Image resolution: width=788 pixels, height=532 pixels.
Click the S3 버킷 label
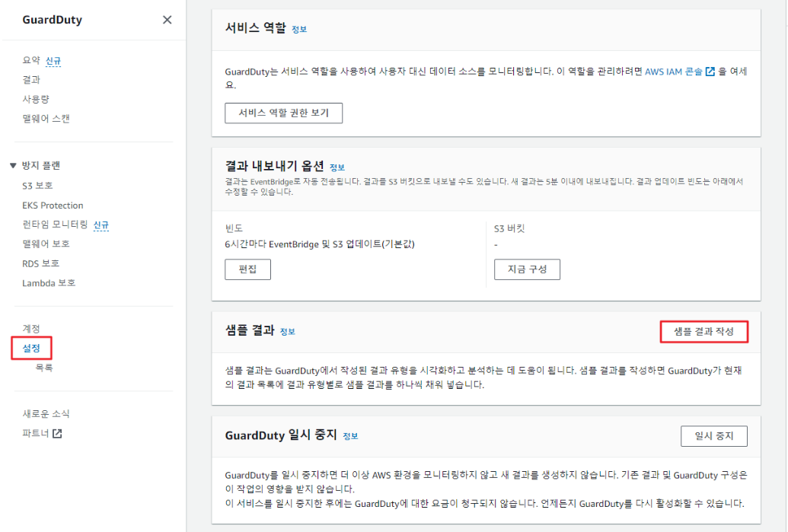pos(509,228)
